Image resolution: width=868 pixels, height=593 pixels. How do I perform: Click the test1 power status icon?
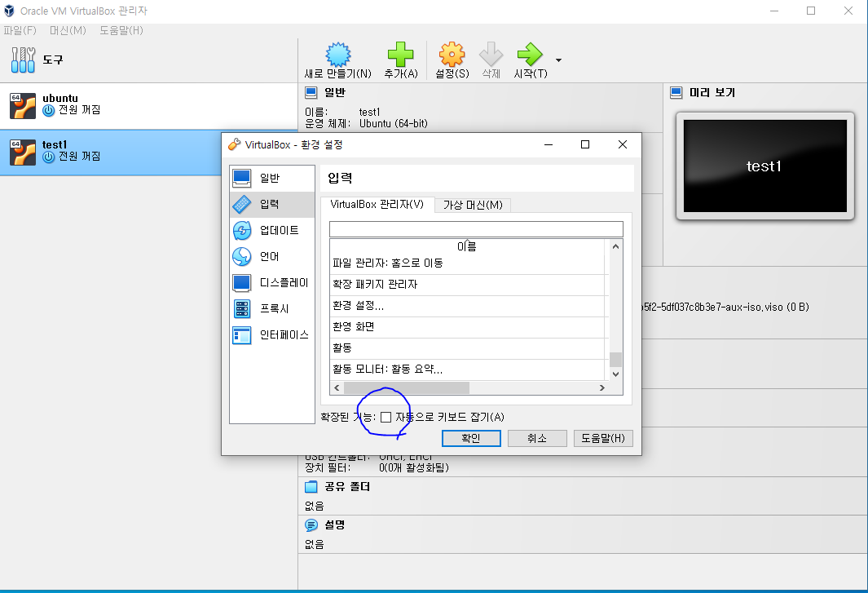[49, 157]
